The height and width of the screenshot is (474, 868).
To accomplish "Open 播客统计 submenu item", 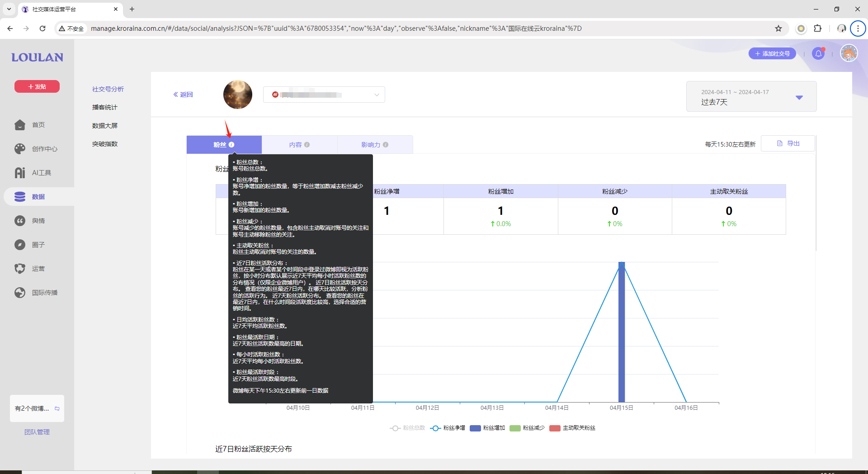I will click(x=105, y=107).
